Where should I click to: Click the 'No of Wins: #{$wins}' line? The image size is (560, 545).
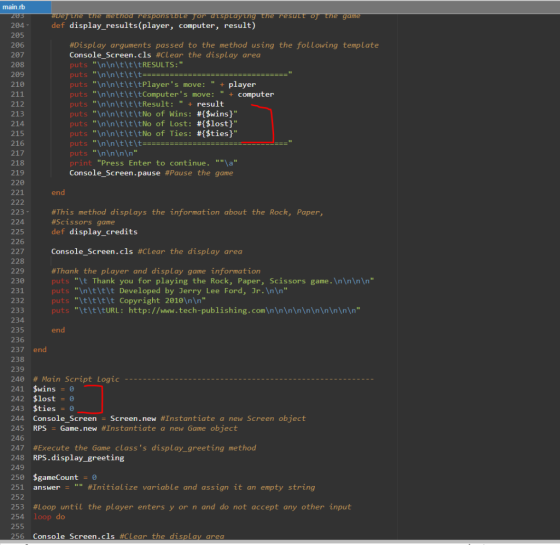coord(153,114)
